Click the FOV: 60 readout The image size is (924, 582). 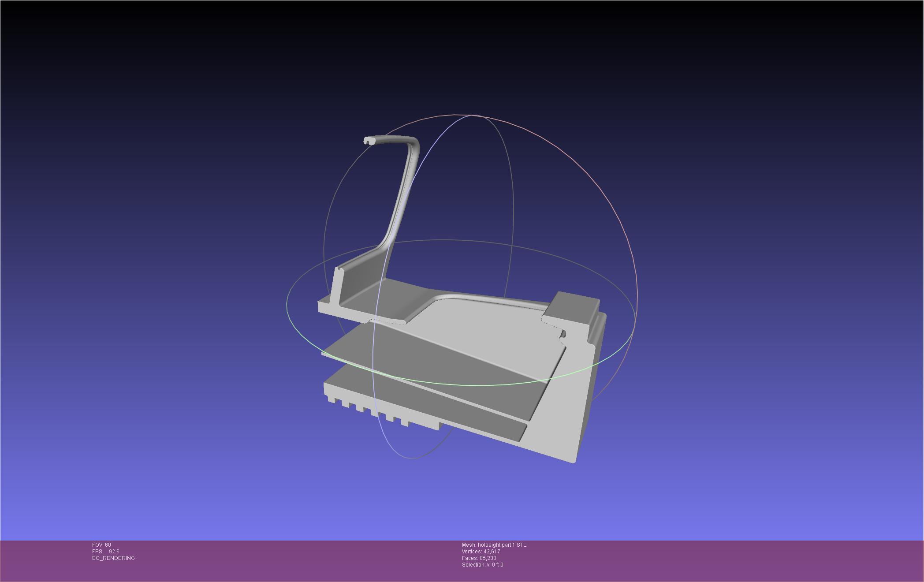point(102,545)
